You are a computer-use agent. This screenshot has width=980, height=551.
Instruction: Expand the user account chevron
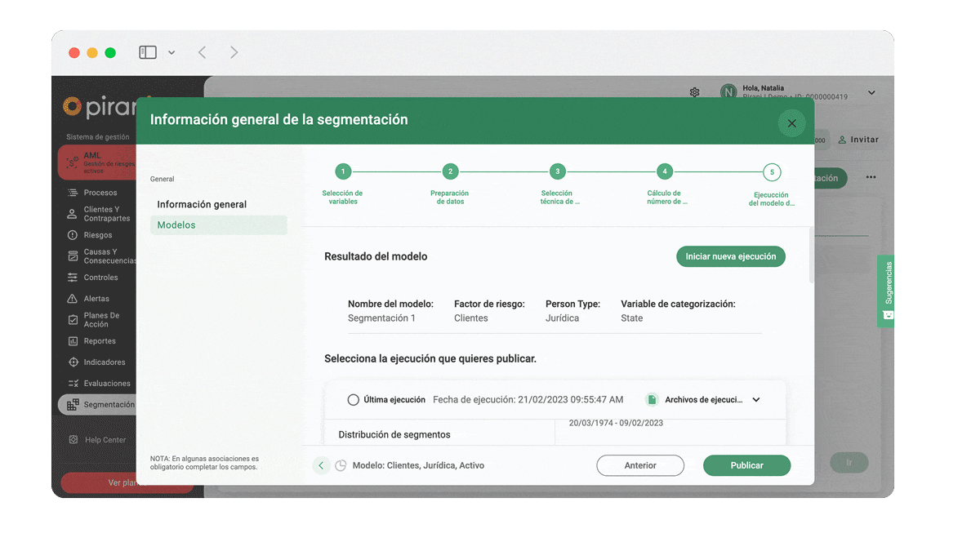pyautogui.click(x=871, y=92)
